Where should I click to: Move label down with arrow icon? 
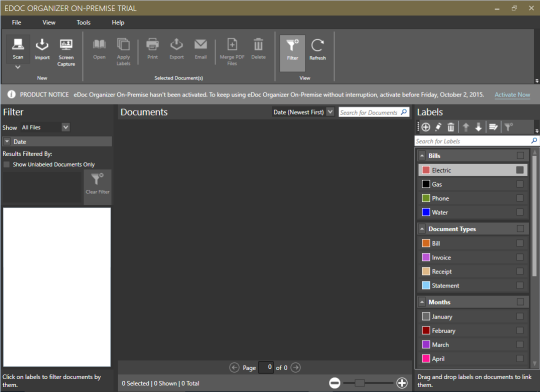[x=478, y=127]
